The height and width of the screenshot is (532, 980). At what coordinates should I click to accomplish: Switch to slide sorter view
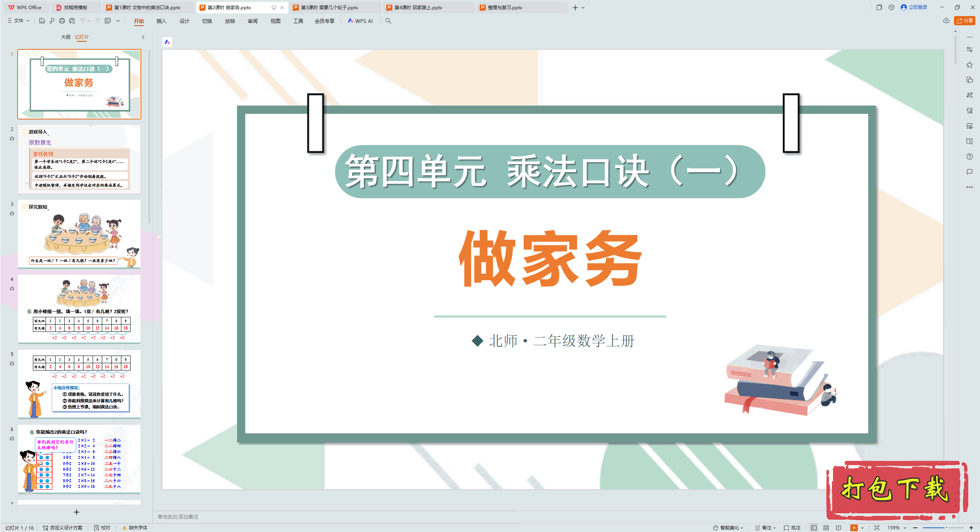tap(826, 527)
